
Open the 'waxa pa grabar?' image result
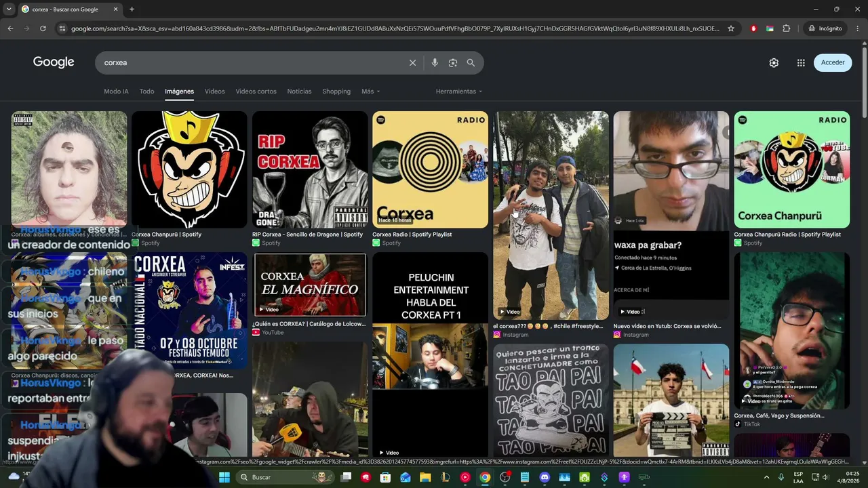pyautogui.click(x=671, y=216)
